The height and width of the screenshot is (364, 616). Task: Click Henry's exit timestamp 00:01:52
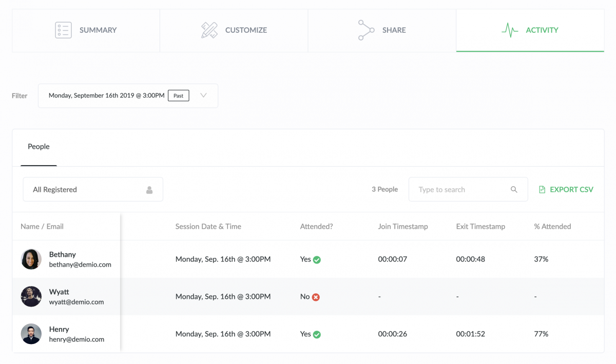(x=471, y=334)
